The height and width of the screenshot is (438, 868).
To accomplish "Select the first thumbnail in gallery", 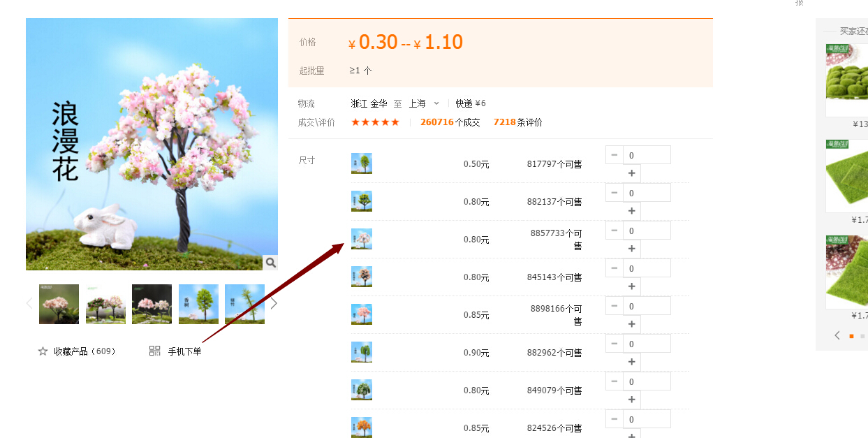I will (x=59, y=304).
